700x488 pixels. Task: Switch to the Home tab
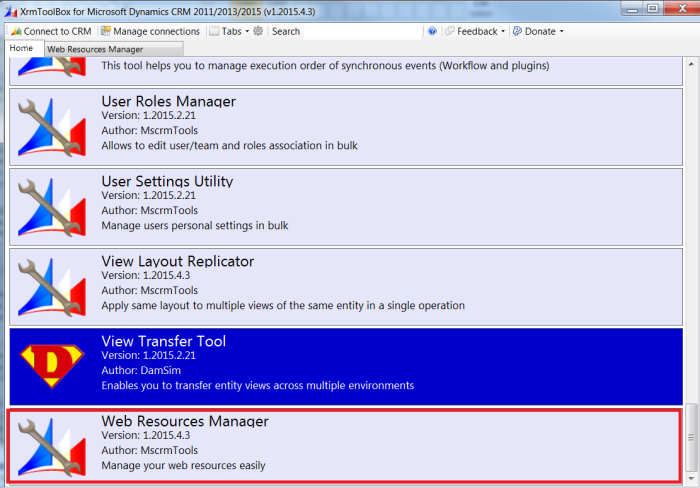(21, 48)
